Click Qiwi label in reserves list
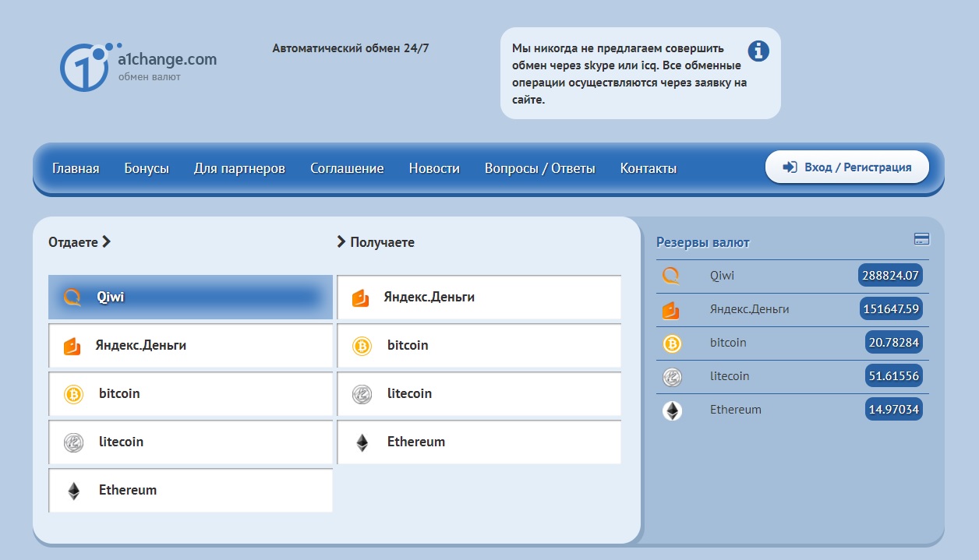Screen dimensions: 979x560 click(x=722, y=275)
